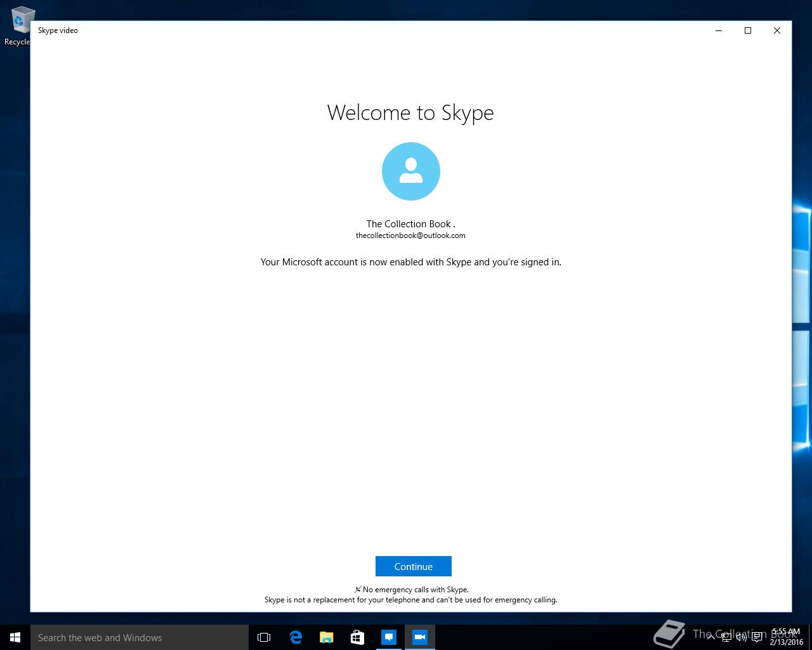812x650 pixels.
Task: Minimize the Skype video window
Action: [x=719, y=30]
